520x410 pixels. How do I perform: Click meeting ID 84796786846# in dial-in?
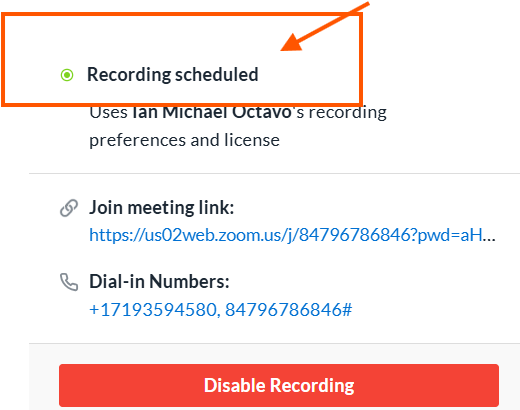[x=288, y=310]
